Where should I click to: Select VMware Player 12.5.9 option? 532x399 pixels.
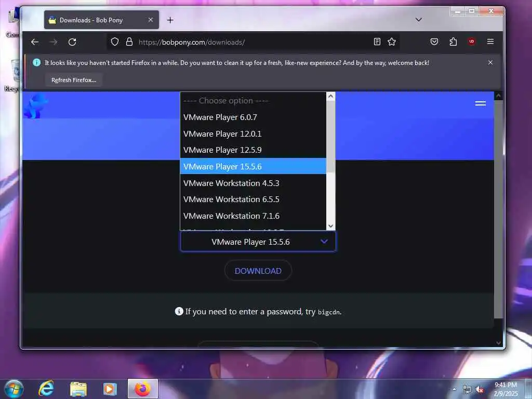pos(253,150)
